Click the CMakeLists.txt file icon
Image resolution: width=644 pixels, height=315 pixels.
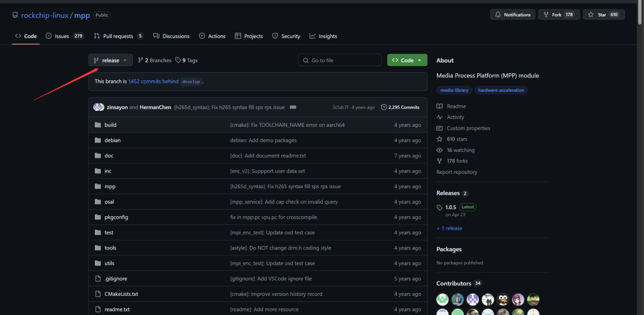[x=98, y=294]
